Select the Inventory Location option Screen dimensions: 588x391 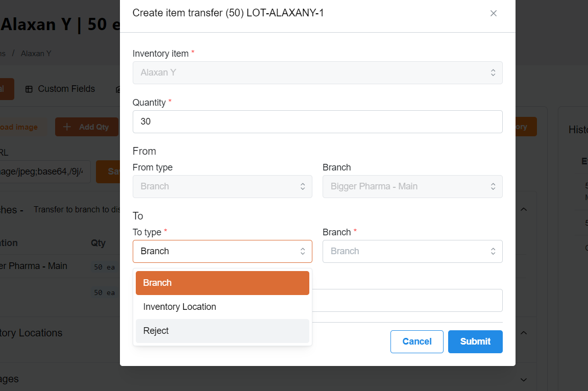tap(223, 307)
